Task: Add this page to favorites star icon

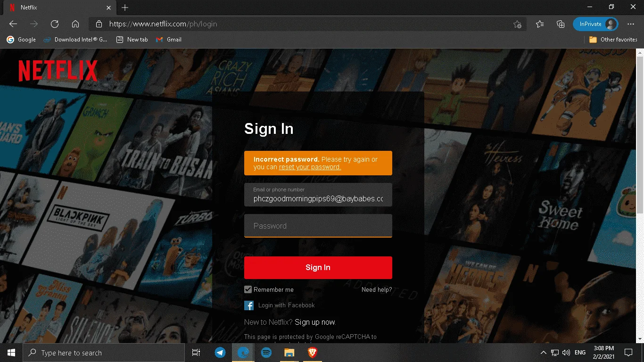Action: (517, 24)
